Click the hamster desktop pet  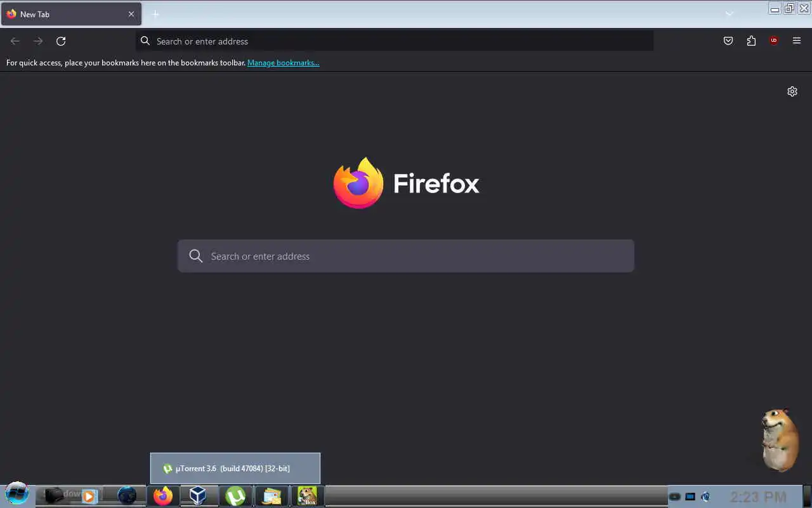780,440
